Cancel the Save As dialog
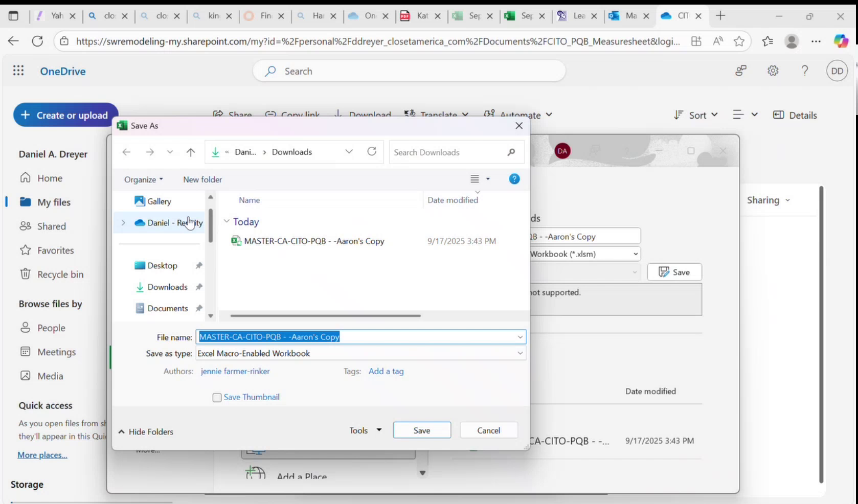This screenshot has height=504, width=858. 488,430
